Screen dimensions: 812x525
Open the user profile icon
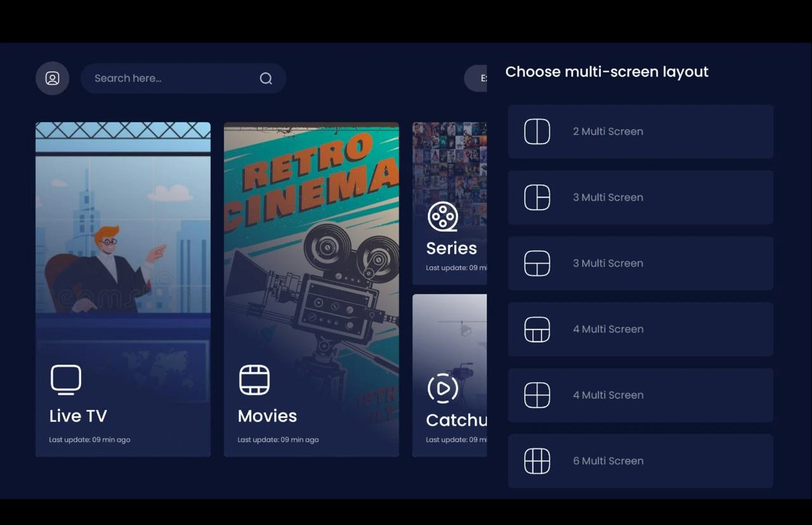(52, 78)
